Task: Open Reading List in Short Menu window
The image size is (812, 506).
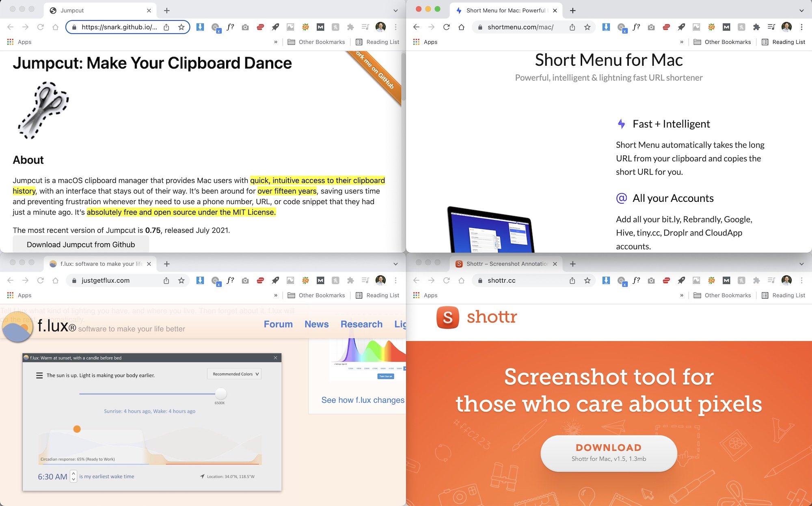Action: [x=784, y=42]
